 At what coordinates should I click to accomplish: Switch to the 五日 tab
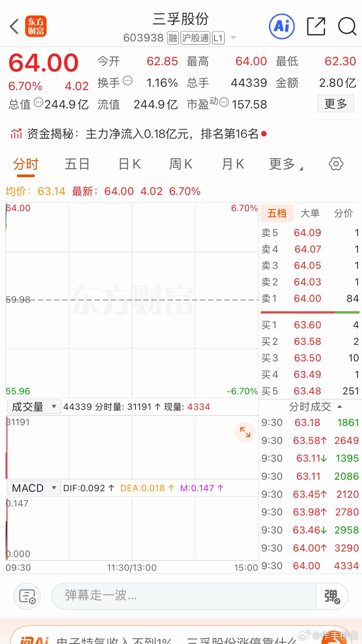77,164
